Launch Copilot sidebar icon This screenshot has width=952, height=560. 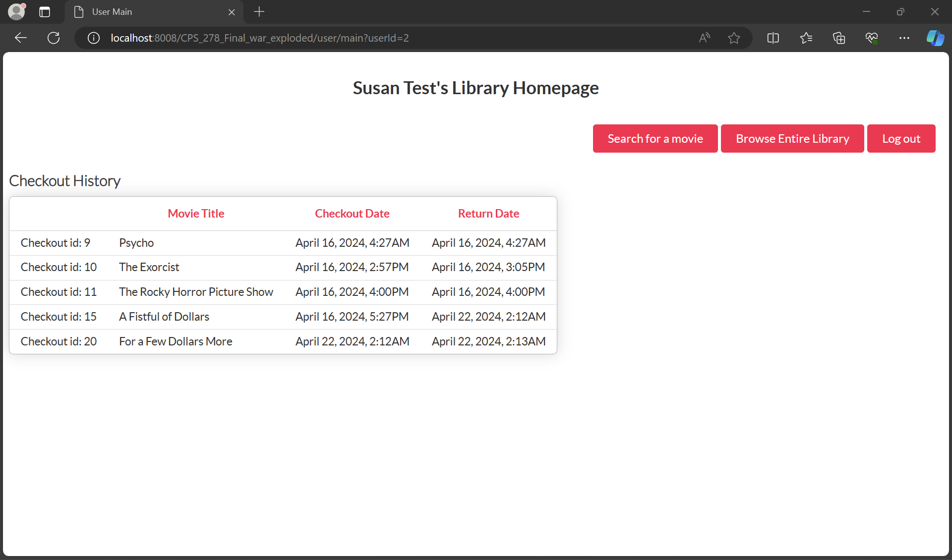(x=935, y=38)
